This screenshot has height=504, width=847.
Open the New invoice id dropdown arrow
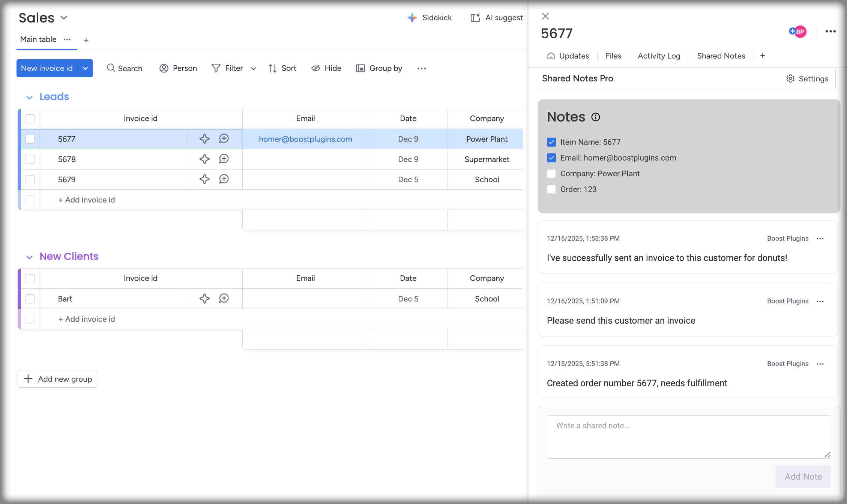[x=85, y=68]
